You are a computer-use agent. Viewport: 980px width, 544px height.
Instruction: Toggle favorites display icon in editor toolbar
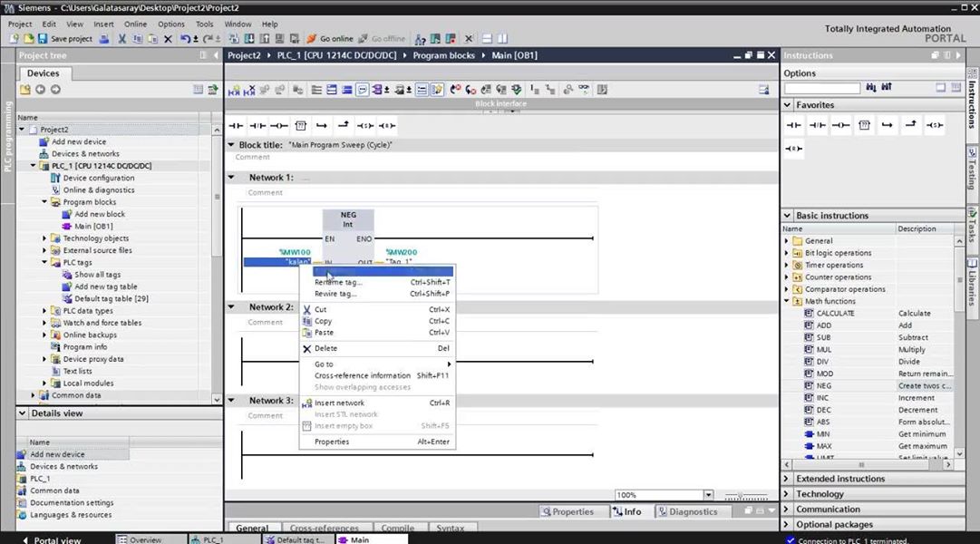coord(437,90)
